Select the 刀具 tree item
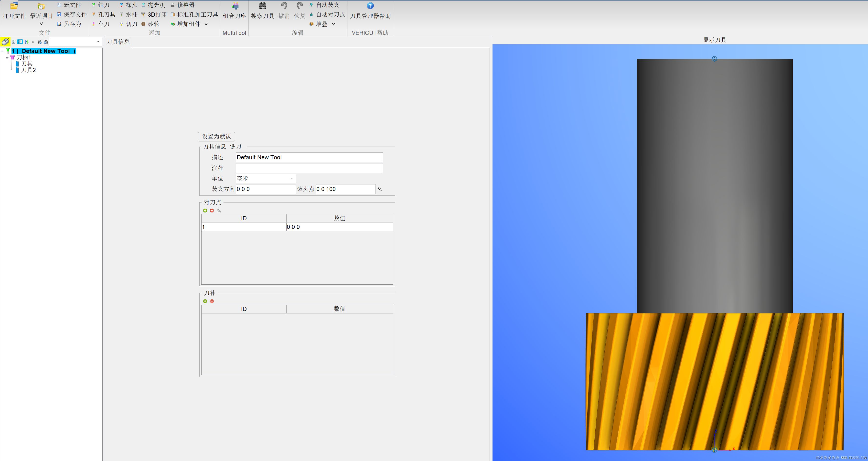Image resolution: width=868 pixels, height=461 pixels. [27, 64]
